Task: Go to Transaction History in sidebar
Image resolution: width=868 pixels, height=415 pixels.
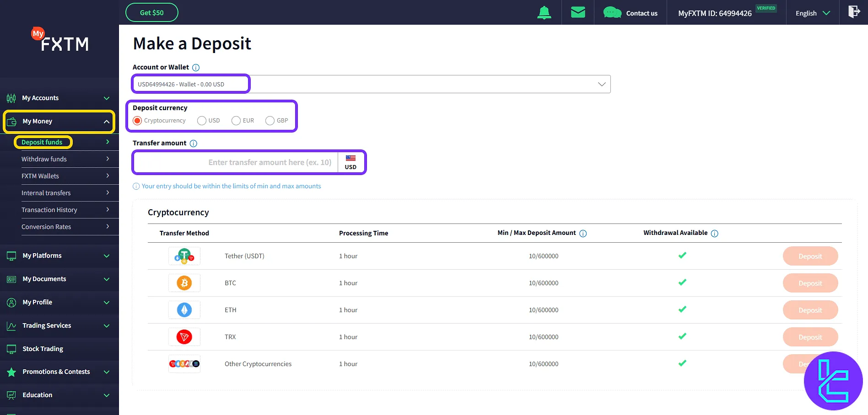Action: click(x=49, y=210)
